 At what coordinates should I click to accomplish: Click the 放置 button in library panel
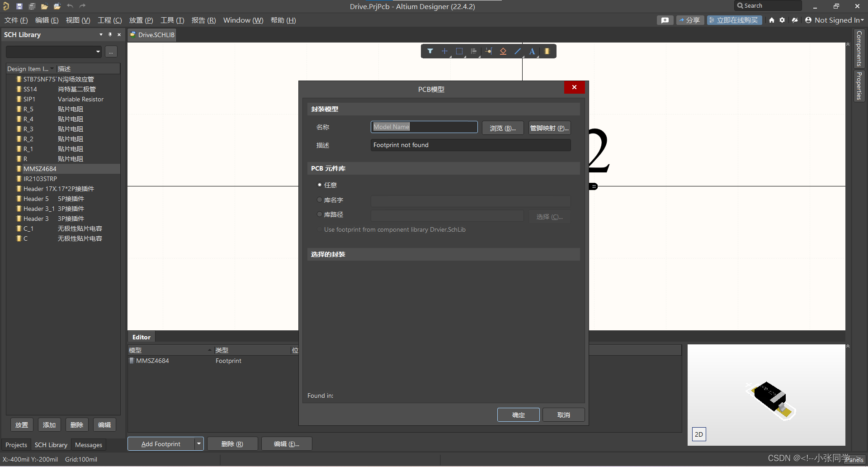click(22, 425)
